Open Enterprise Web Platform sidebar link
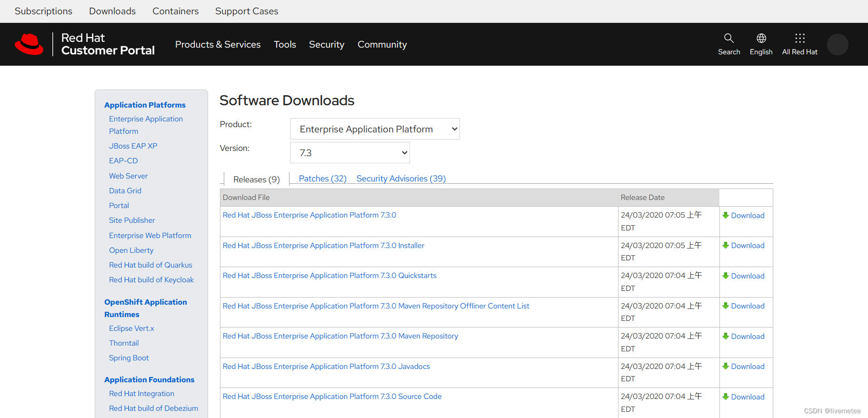 150,235
